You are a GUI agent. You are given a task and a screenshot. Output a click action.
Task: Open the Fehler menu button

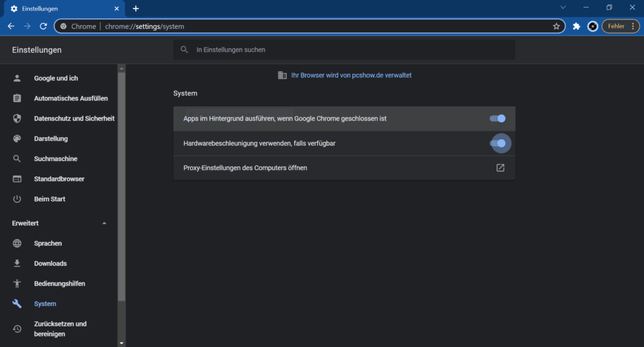click(621, 26)
